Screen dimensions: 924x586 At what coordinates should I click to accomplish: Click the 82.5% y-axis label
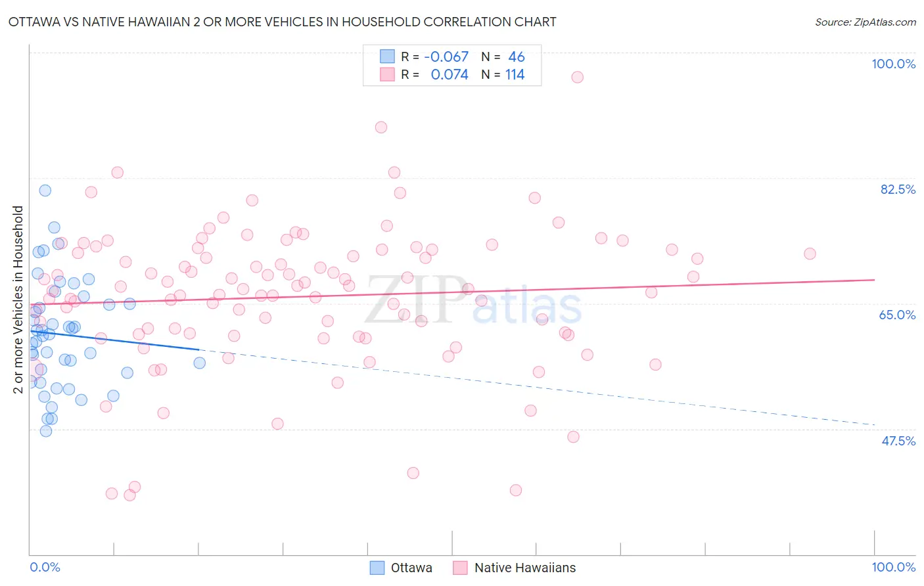click(898, 189)
